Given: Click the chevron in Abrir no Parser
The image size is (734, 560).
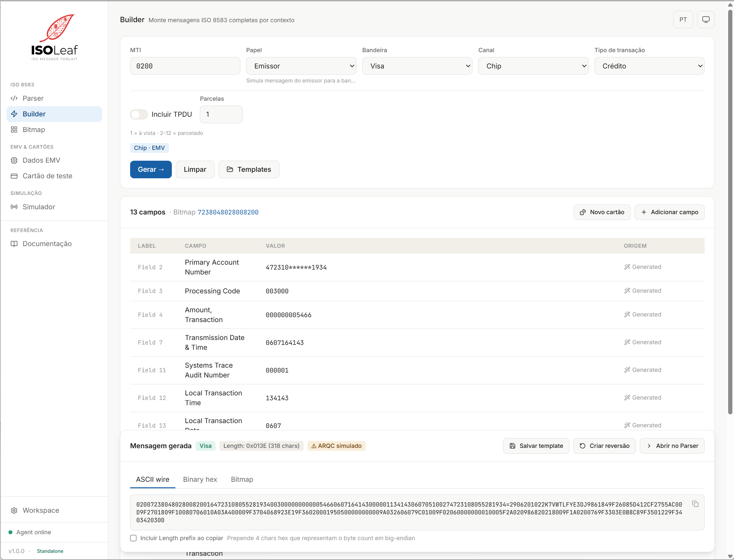Looking at the screenshot, I should pyautogui.click(x=649, y=446).
